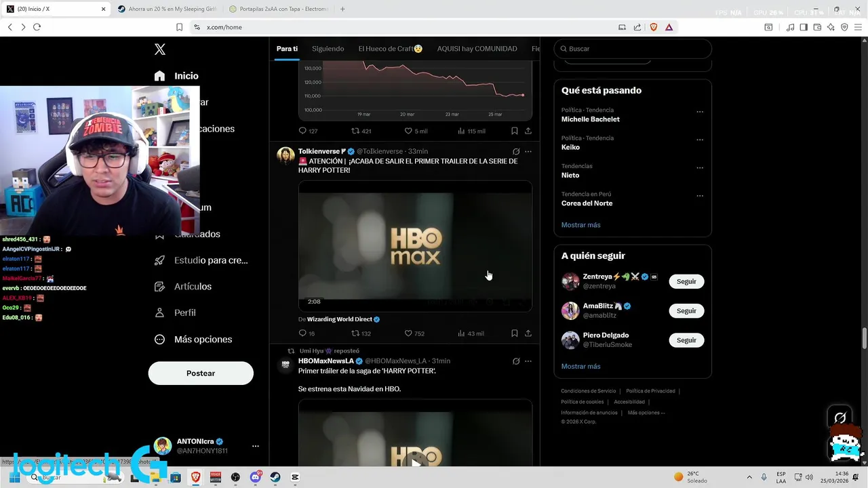Open more options on HBOMaxNewsLA post
This screenshot has height=488, width=868.
[x=528, y=361]
